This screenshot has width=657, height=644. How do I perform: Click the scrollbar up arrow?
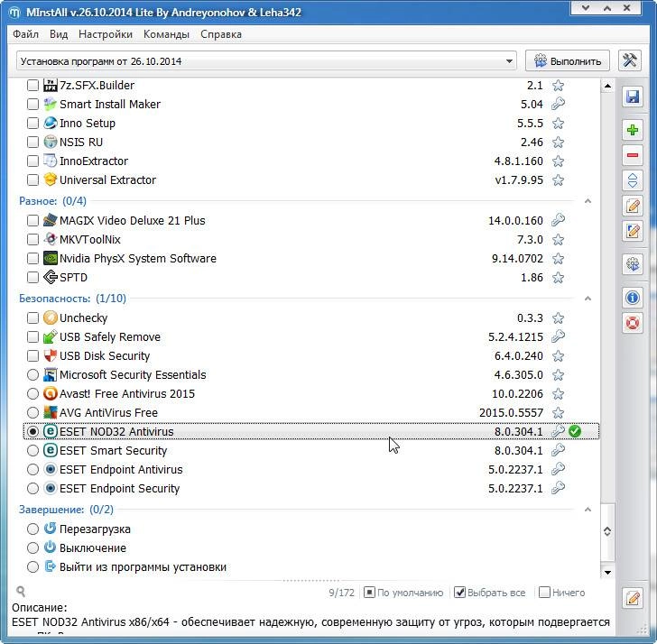pyautogui.click(x=607, y=87)
